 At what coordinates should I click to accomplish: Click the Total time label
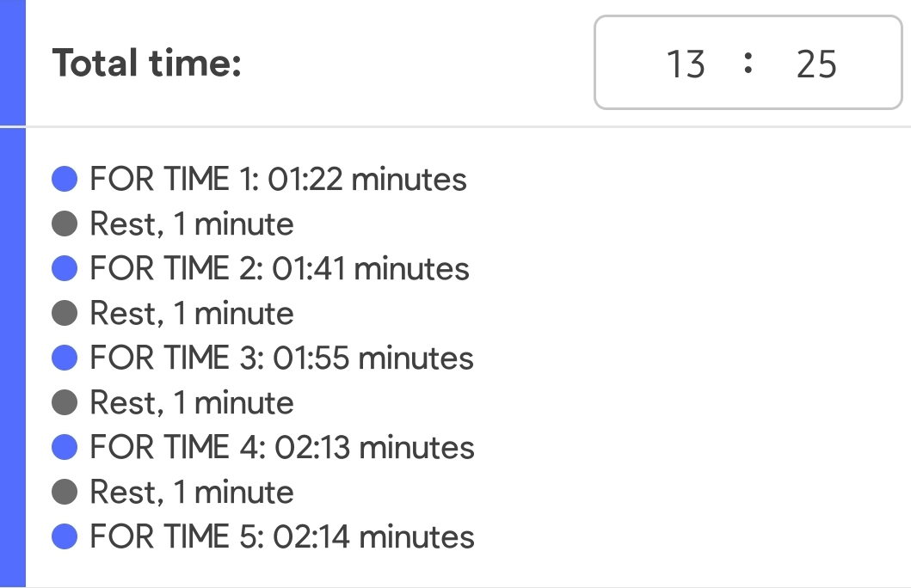(147, 62)
